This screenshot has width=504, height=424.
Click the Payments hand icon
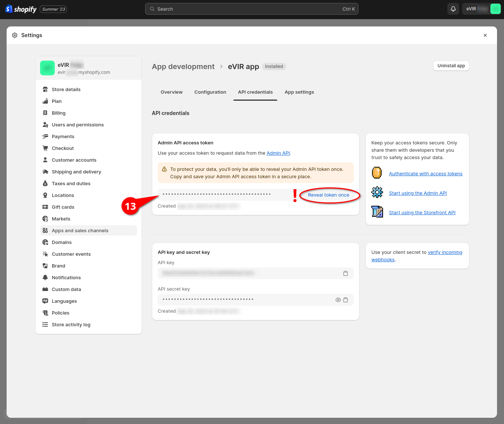[45, 136]
